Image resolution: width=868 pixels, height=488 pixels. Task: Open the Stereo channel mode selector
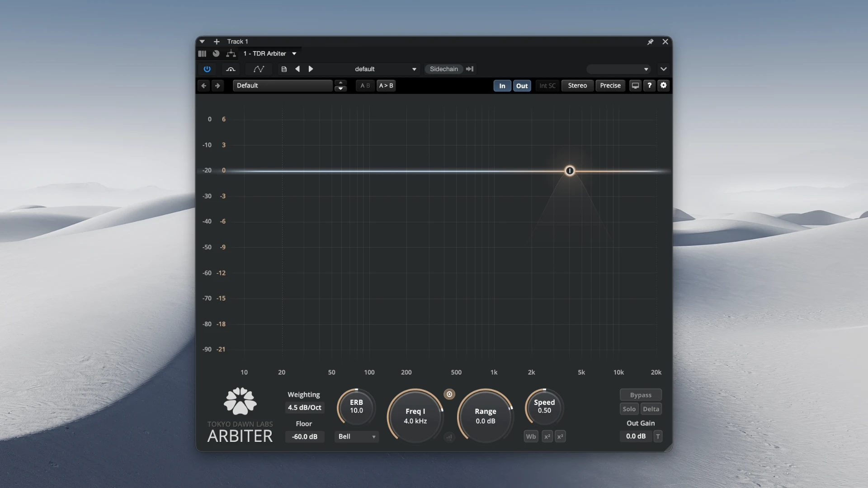coord(577,86)
